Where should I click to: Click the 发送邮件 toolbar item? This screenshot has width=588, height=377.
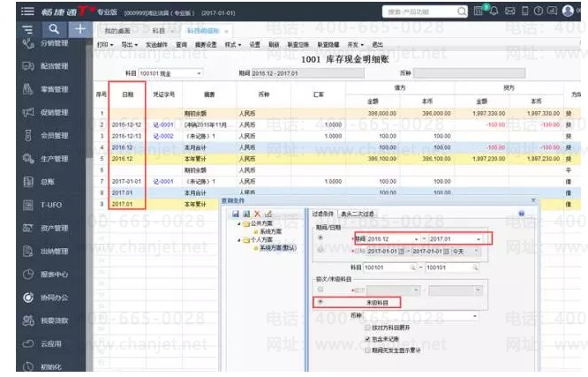tap(156, 45)
